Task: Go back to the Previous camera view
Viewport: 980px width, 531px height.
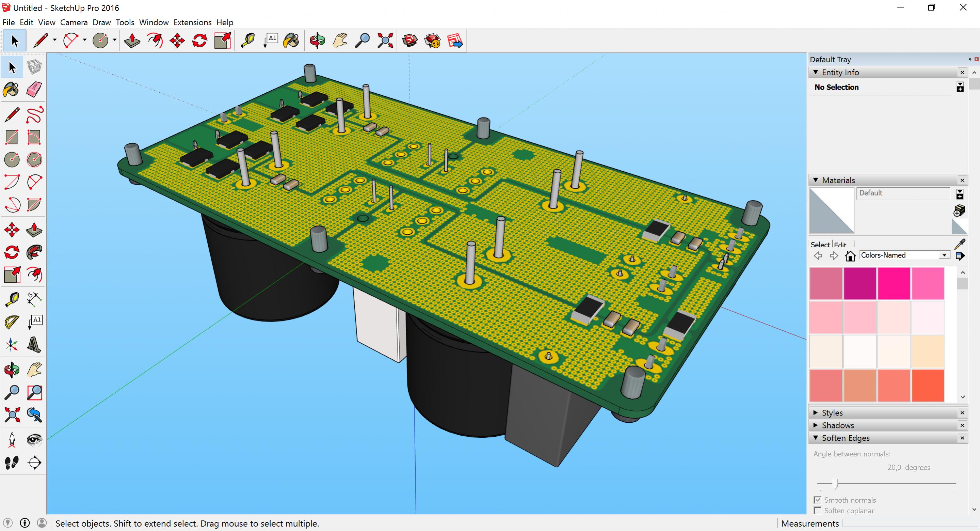Action: point(34,415)
